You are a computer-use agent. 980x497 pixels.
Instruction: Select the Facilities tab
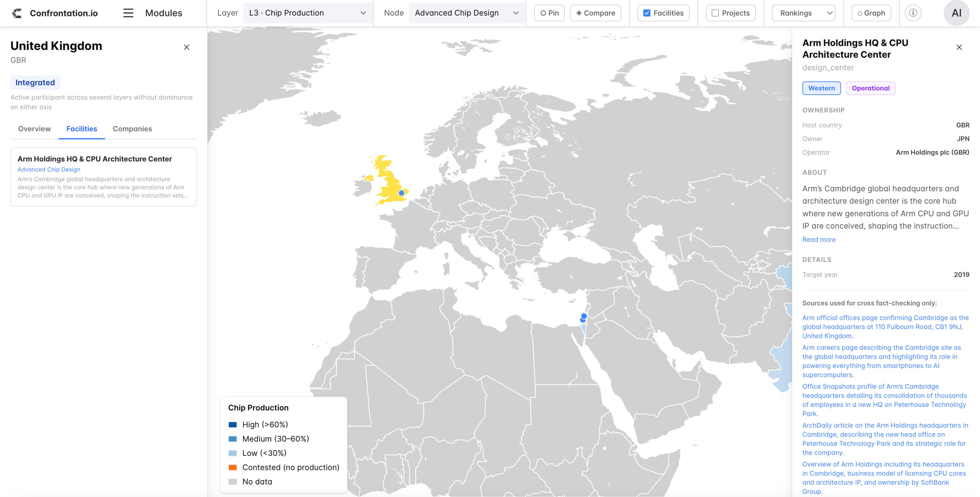coord(82,129)
